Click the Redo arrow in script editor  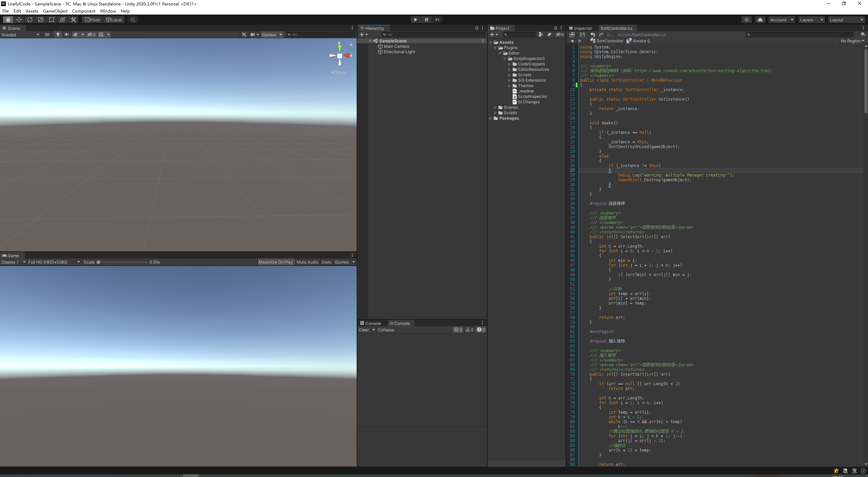(x=601, y=35)
